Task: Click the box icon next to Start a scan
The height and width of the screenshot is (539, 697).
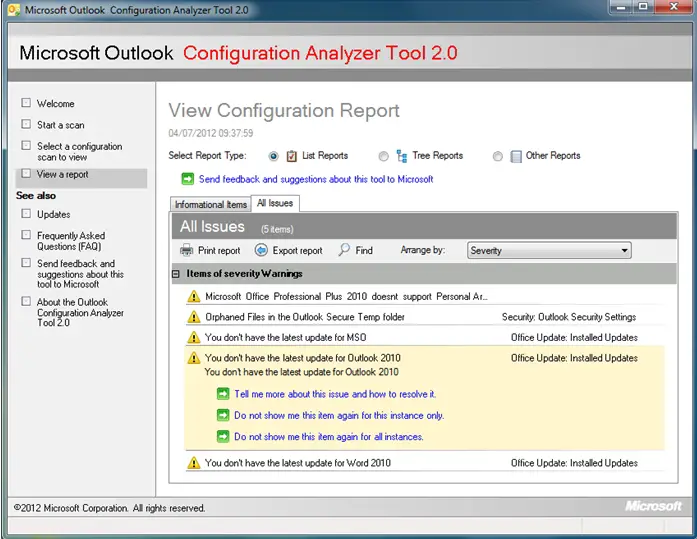Action: 26,124
